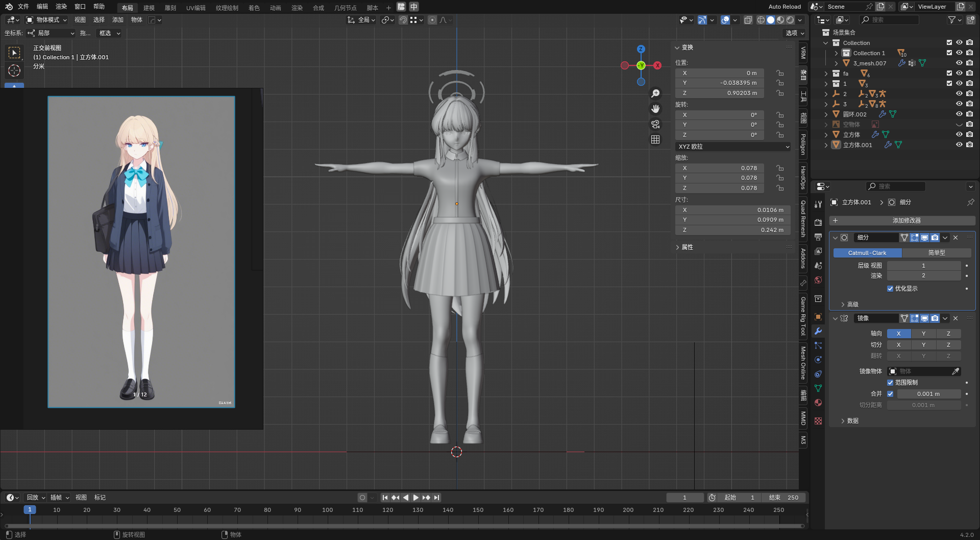
Task: Select the 简单型 subdivision type
Action: 936,253
